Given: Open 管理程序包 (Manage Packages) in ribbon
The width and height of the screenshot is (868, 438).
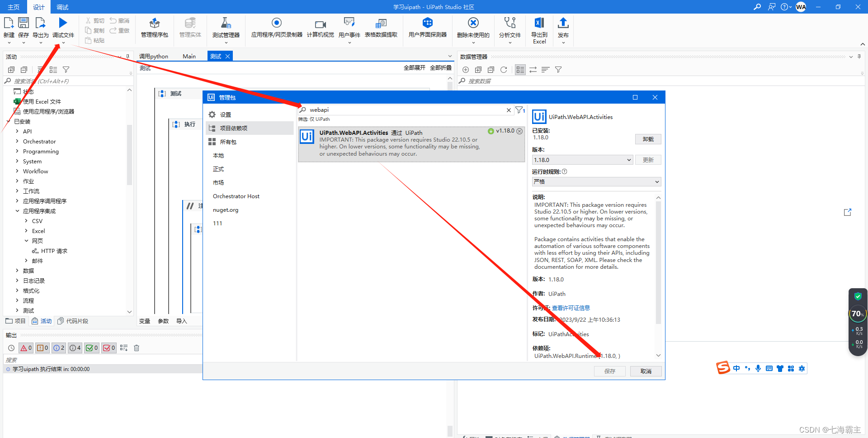Looking at the screenshot, I should pyautogui.click(x=155, y=27).
